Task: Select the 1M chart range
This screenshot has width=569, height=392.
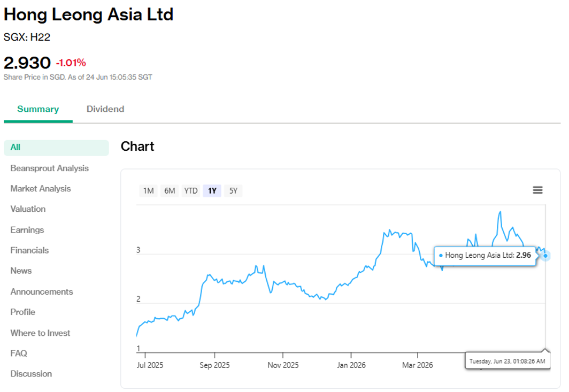Action: pos(149,191)
